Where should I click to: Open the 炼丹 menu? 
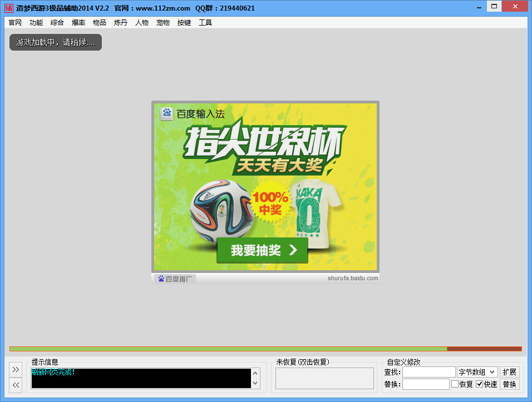tap(120, 23)
